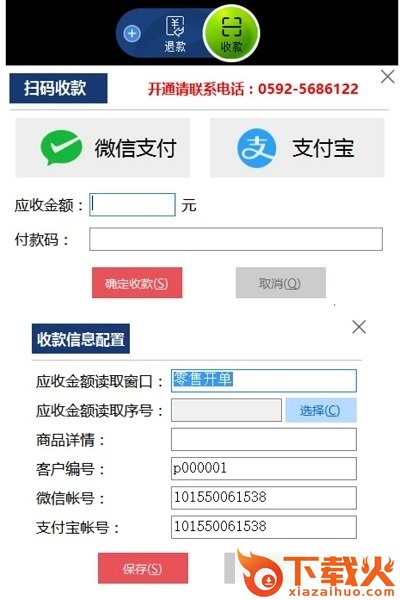Click the 支付宝帐号 input field
The image size is (400, 600).
264,527
